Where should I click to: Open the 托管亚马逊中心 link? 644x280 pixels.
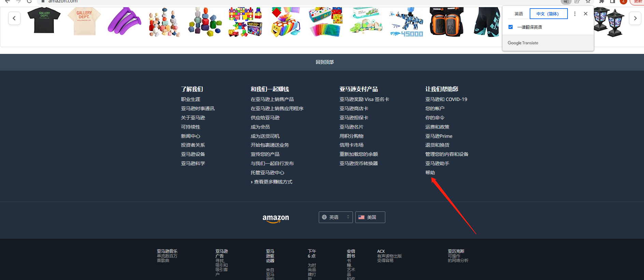[x=267, y=173]
